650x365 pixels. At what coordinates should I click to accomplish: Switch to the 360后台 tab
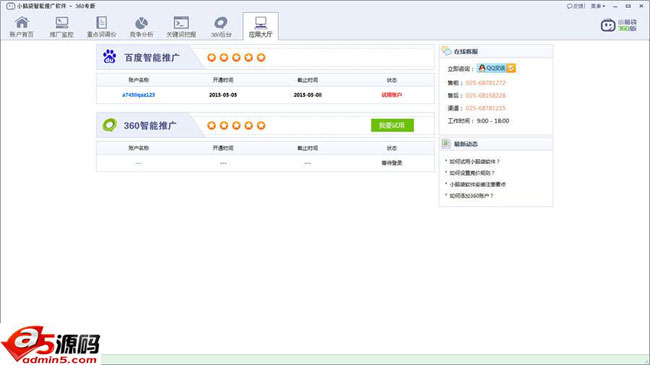221,27
